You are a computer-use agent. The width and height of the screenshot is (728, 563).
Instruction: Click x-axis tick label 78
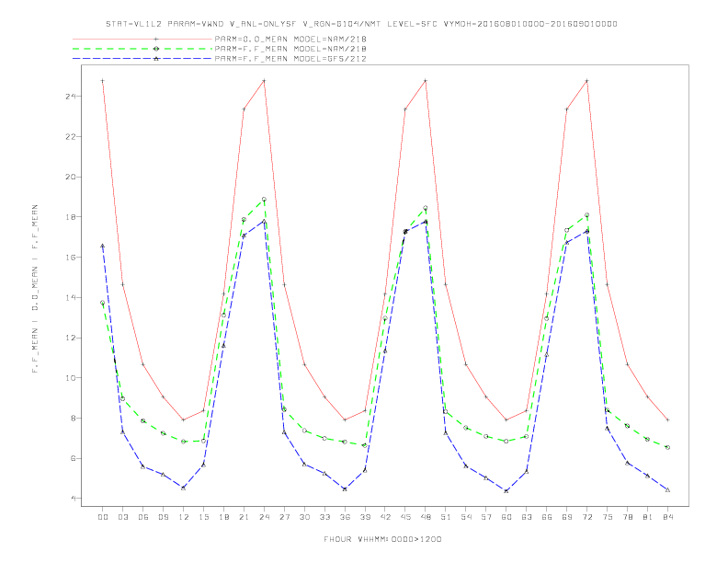pos(627,517)
